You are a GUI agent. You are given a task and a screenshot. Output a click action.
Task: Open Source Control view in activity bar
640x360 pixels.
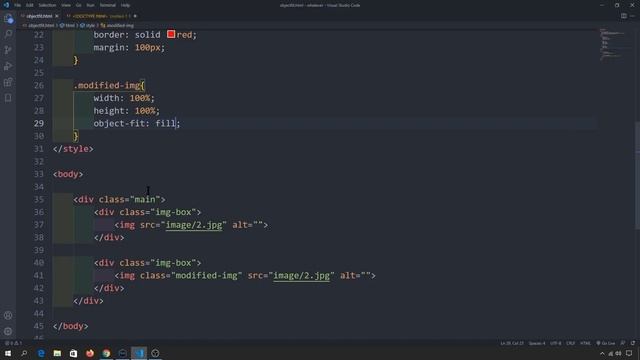click(8, 50)
